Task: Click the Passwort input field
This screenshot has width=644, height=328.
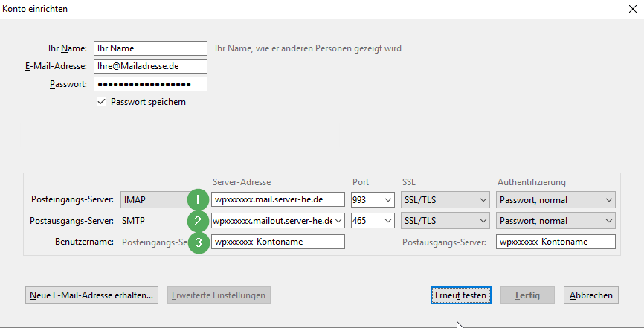Action: coord(150,84)
